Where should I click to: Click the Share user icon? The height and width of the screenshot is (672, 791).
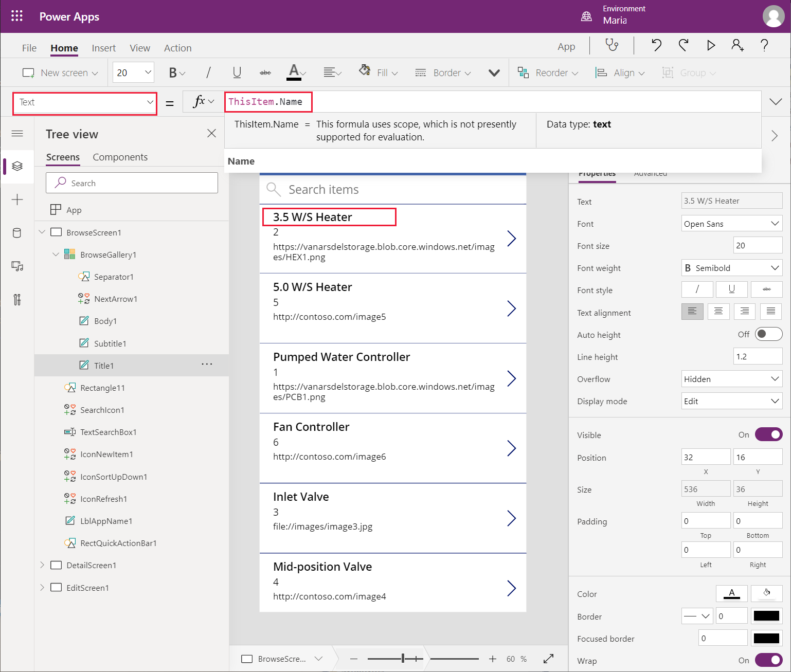[x=737, y=45]
